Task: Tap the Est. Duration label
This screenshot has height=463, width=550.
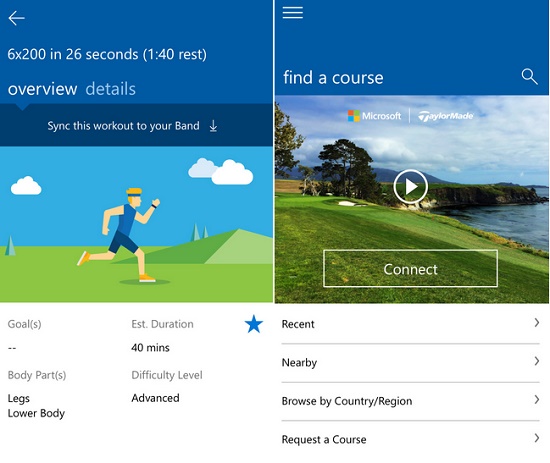Action: [x=162, y=324]
